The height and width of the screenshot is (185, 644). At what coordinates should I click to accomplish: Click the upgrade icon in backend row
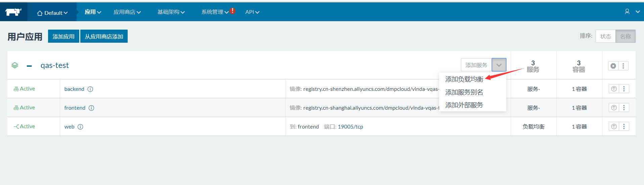(x=614, y=89)
